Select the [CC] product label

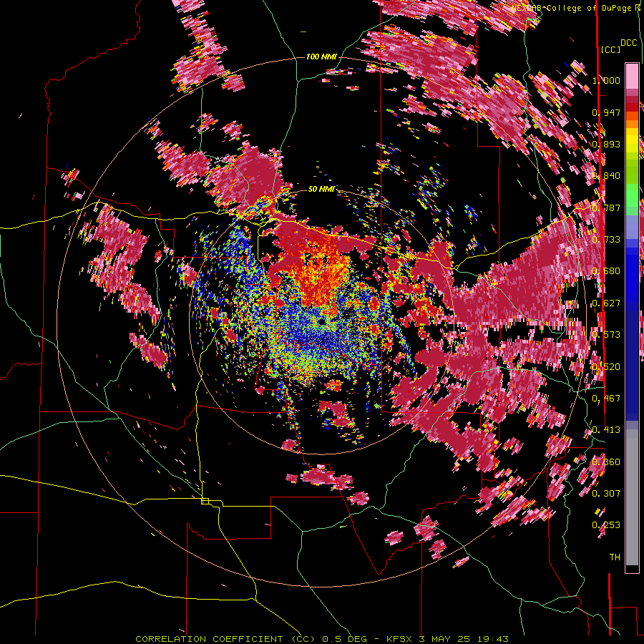[610, 49]
